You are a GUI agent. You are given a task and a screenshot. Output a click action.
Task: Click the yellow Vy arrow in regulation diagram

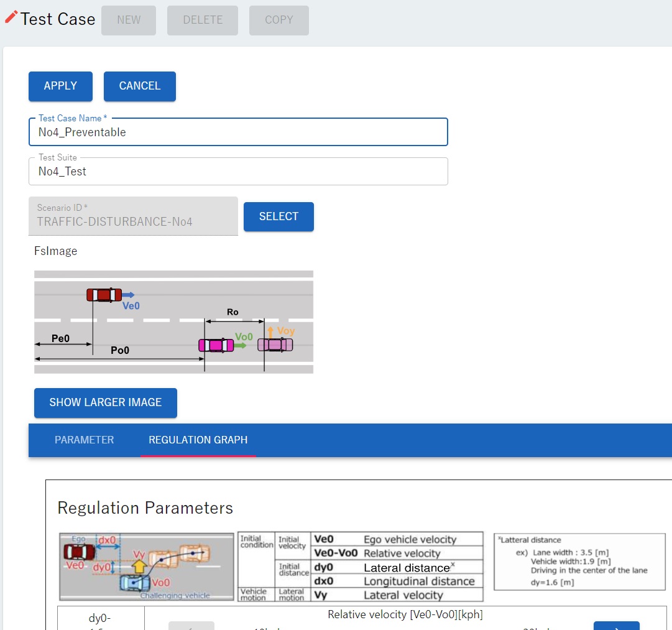tap(140, 566)
